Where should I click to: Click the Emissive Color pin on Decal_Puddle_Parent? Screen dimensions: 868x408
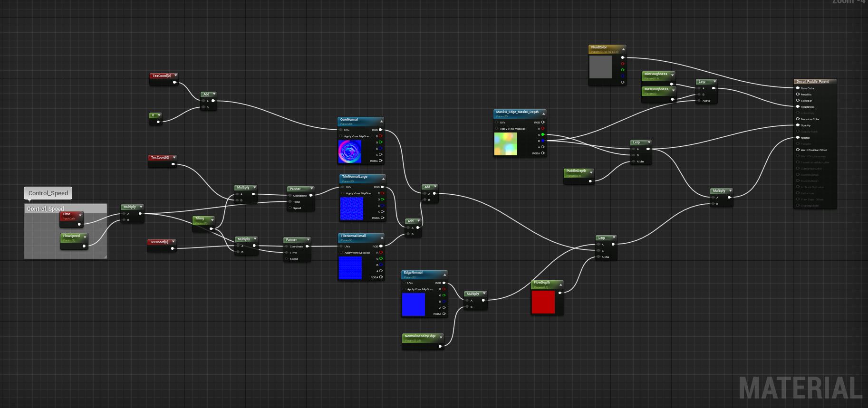click(798, 119)
